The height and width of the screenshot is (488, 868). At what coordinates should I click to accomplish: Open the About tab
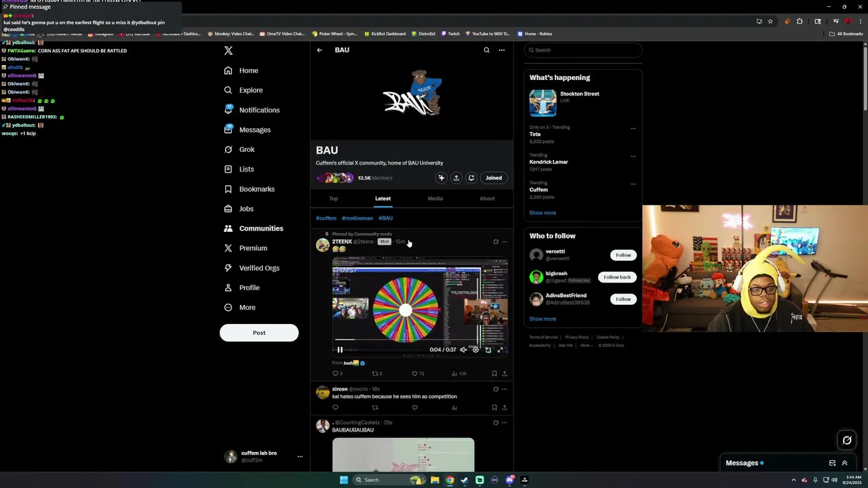487,199
